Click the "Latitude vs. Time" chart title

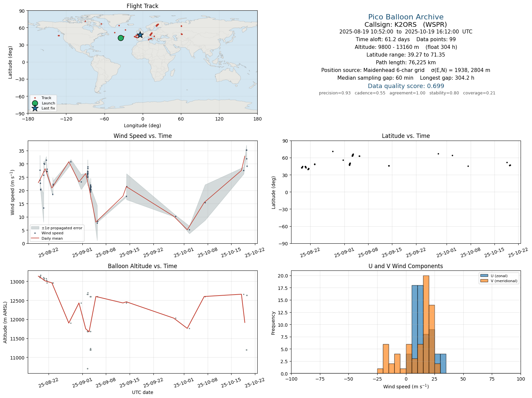coord(406,136)
